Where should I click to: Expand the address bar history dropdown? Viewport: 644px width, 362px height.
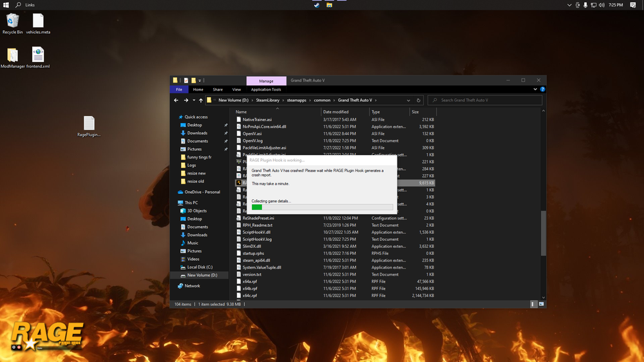point(408,100)
